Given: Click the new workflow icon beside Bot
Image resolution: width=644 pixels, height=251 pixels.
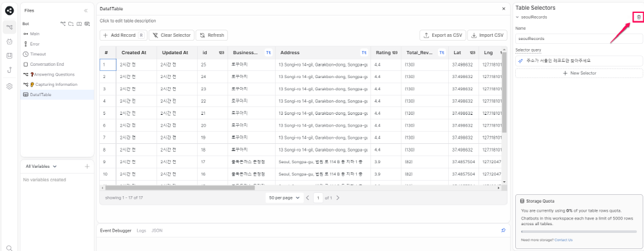Looking at the screenshot, I should click(x=63, y=24).
